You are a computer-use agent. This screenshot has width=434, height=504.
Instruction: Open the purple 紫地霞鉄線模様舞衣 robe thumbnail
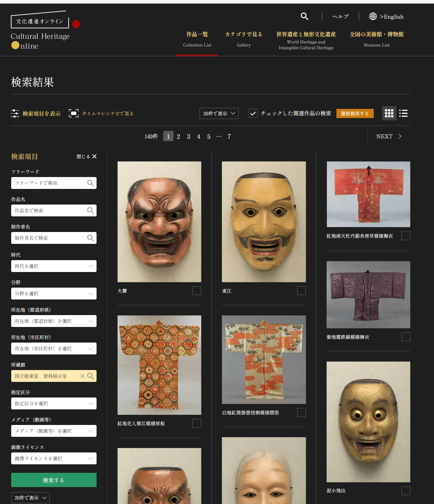(368, 295)
